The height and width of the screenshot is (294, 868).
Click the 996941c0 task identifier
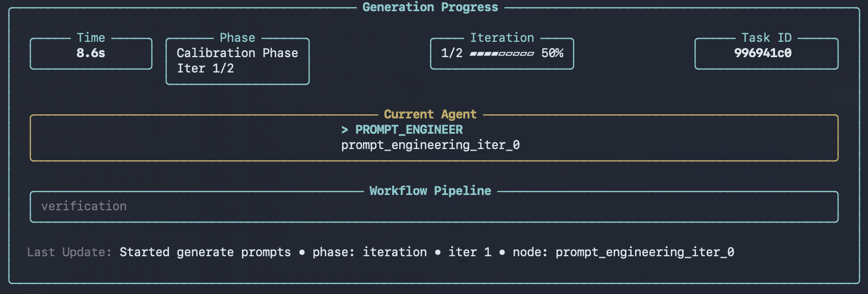pyautogui.click(x=763, y=53)
